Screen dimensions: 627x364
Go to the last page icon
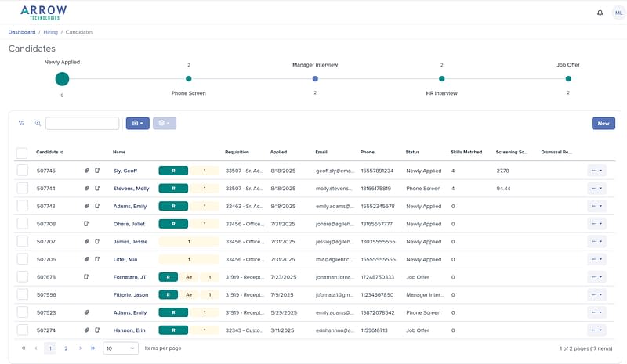[93, 348]
